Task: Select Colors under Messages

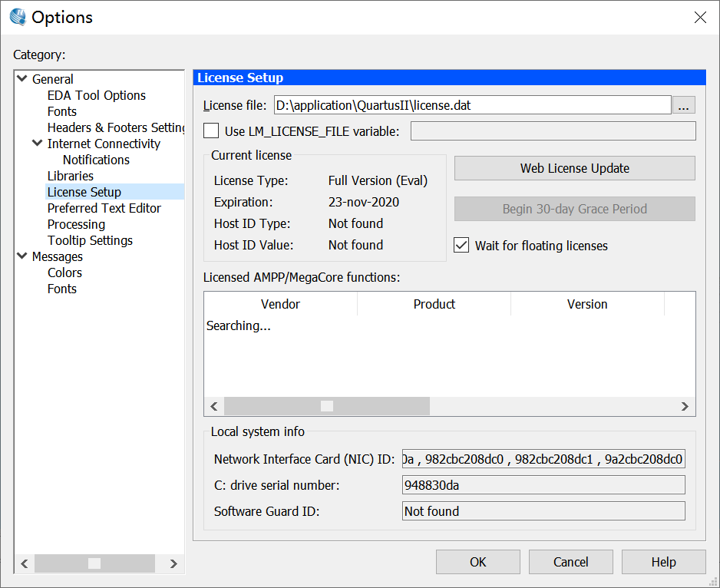Action: [x=64, y=273]
